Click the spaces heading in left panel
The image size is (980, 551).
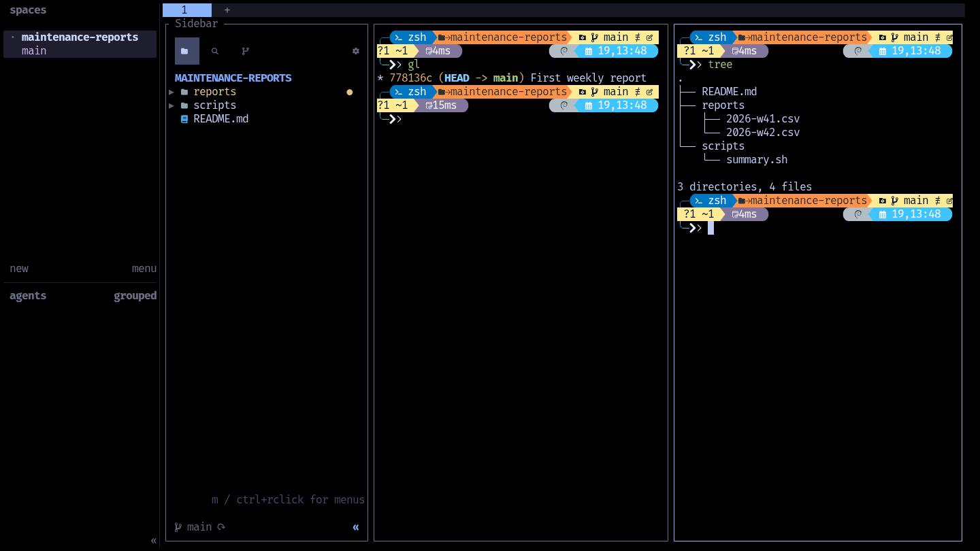pyautogui.click(x=28, y=10)
